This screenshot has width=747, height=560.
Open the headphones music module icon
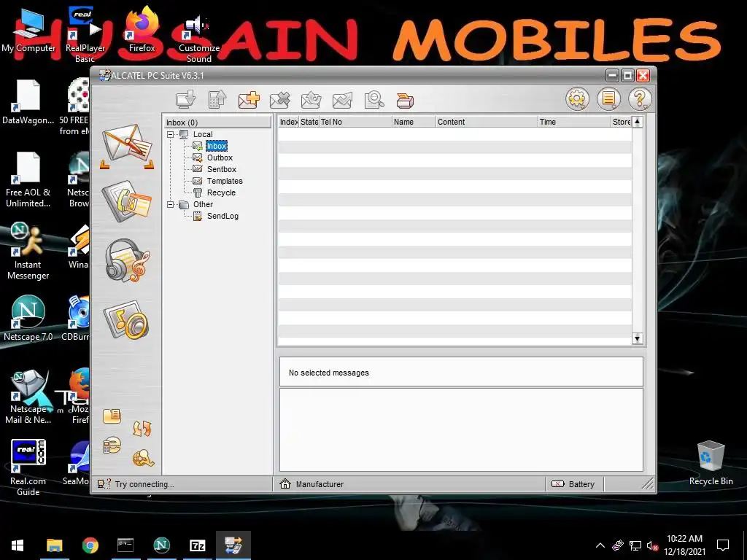(x=127, y=260)
